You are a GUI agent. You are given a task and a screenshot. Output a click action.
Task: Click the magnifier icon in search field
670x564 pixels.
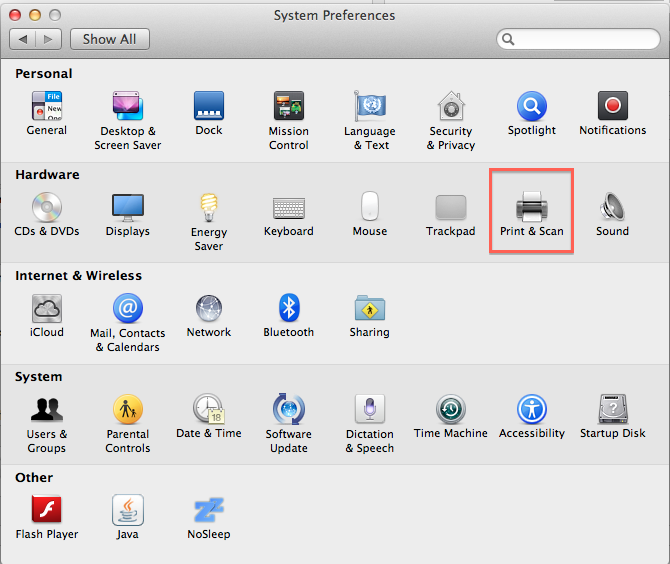(x=508, y=39)
